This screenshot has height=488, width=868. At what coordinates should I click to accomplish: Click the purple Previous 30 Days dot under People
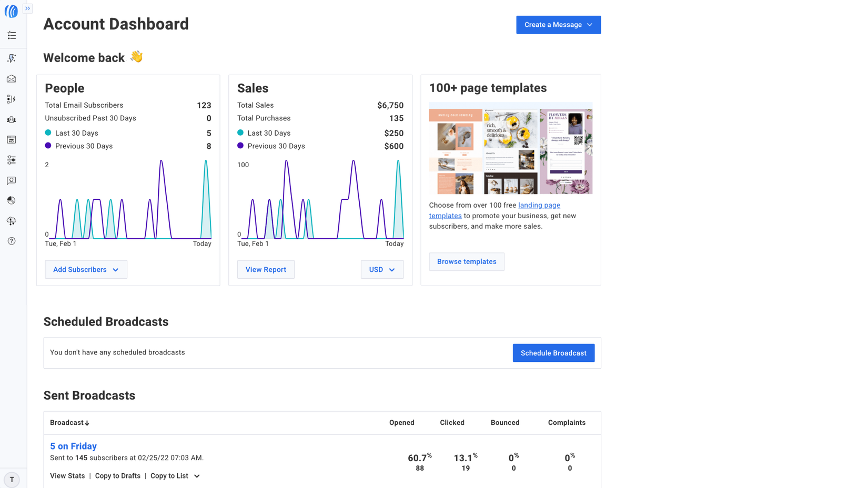(x=48, y=146)
